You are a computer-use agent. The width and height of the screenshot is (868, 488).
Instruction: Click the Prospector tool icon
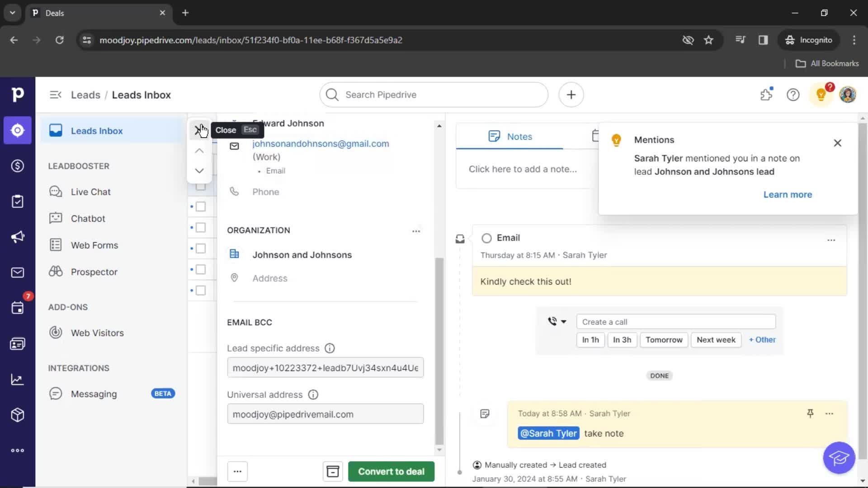coord(56,271)
